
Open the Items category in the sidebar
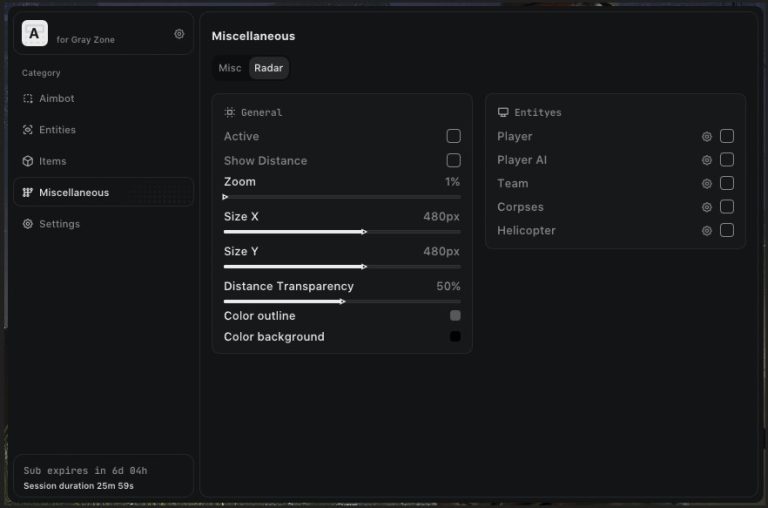[52, 161]
